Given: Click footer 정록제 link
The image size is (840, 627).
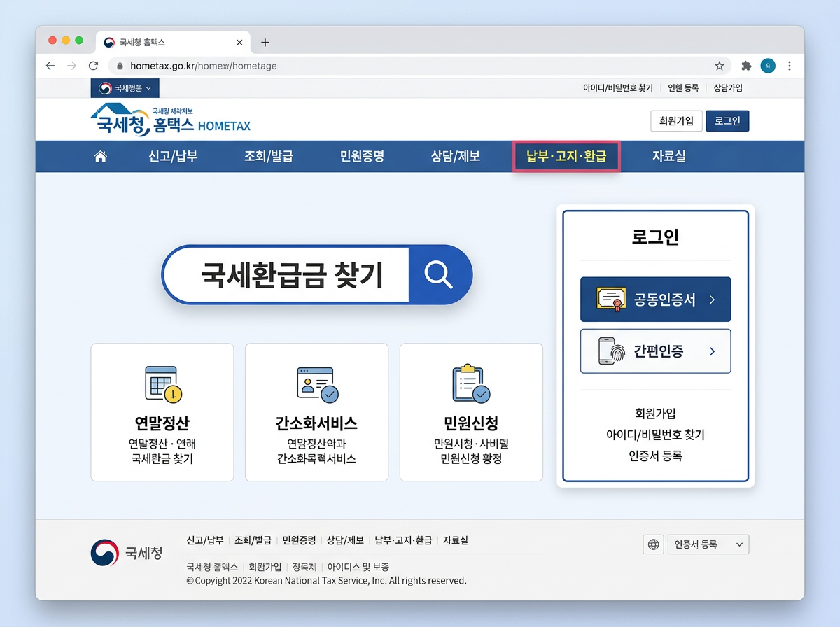Looking at the screenshot, I should pos(304,567).
